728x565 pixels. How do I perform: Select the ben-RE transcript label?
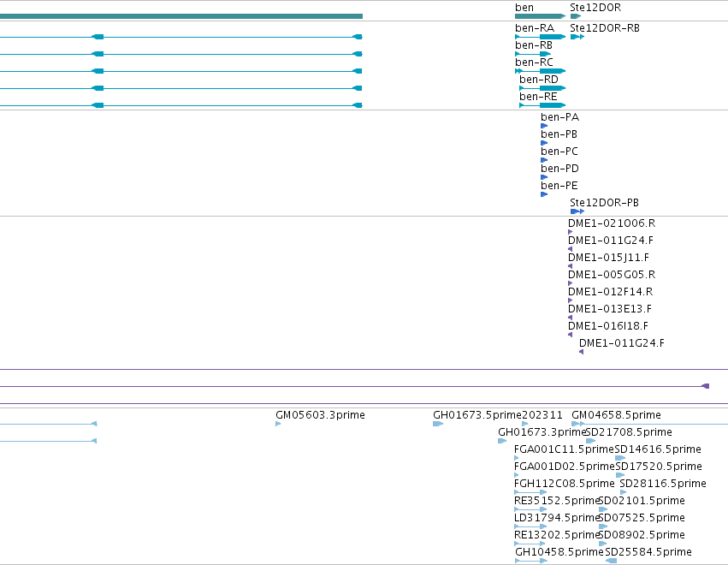538,97
